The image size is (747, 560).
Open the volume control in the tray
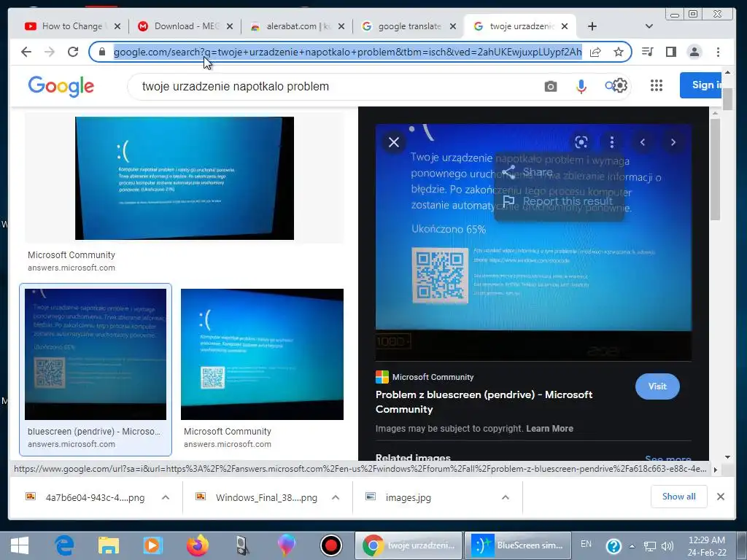[668, 546]
